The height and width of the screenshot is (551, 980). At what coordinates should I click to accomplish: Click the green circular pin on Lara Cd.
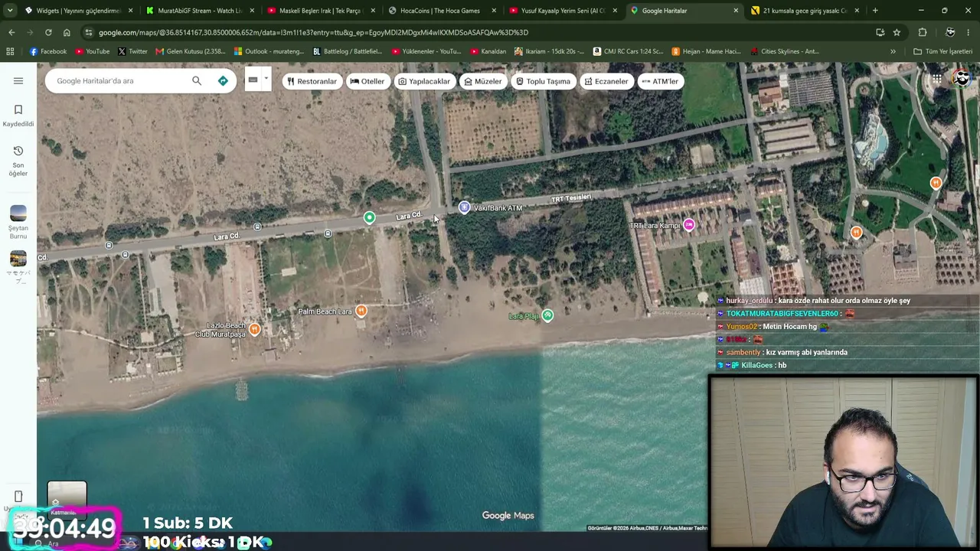pyautogui.click(x=369, y=218)
